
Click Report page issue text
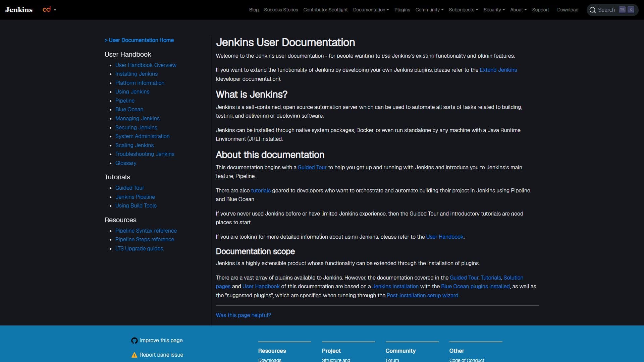click(x=161, y=355)
